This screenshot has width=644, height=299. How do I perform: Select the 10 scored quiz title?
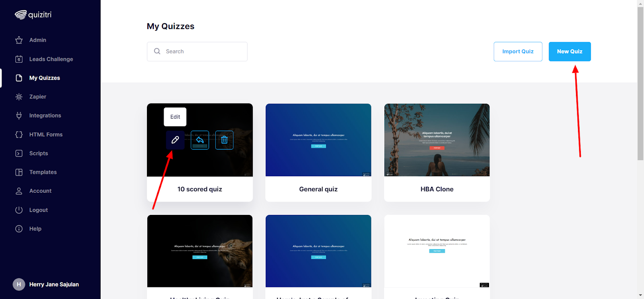(x=200, y=189)
